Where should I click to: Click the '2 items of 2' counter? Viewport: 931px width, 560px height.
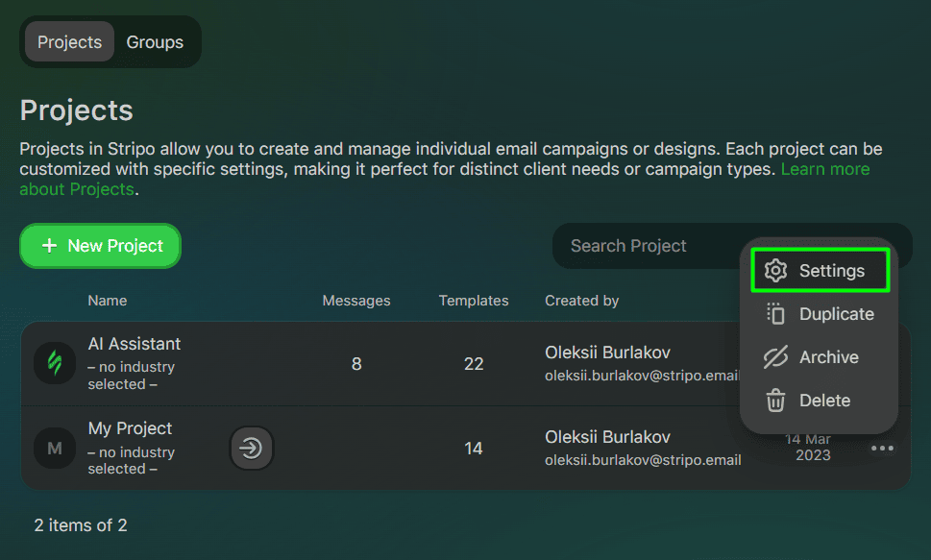coord(81,525)
